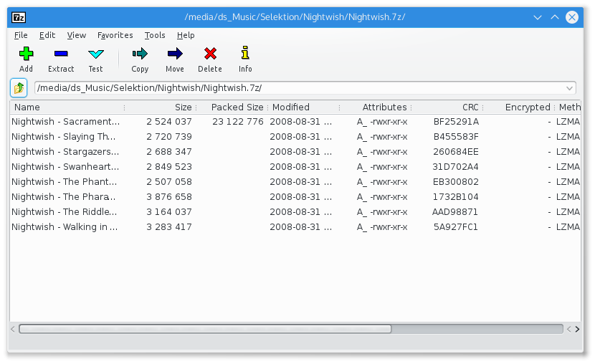
Task: Click CRC value BF25291A
Action: tap(456, 122)
